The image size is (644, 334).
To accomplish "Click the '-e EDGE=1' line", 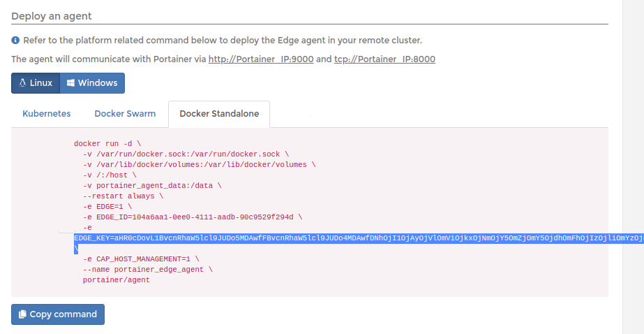I will point(107,207).
